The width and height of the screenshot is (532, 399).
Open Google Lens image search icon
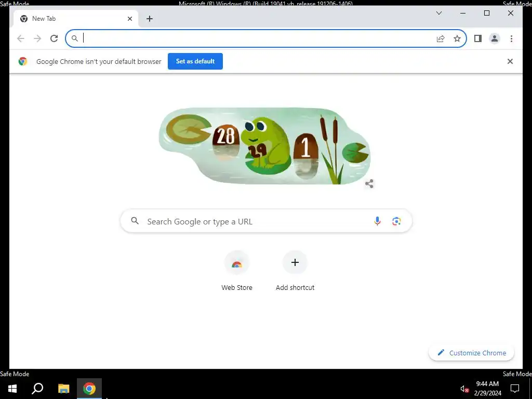click(x=396, y=221)
